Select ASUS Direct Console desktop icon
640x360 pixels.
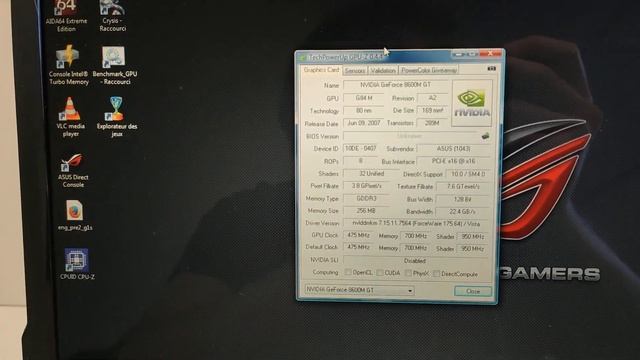[x=73, y=171]
